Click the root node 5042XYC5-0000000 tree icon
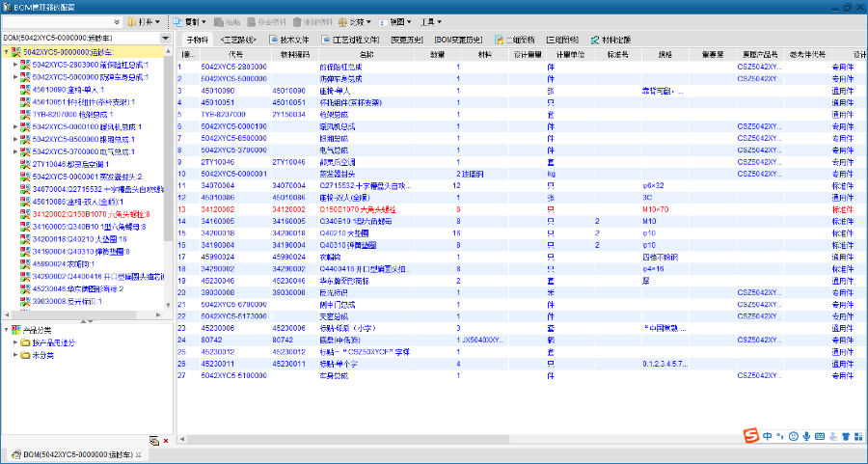Viewport: 868px width, 464px height. point(16,52)
